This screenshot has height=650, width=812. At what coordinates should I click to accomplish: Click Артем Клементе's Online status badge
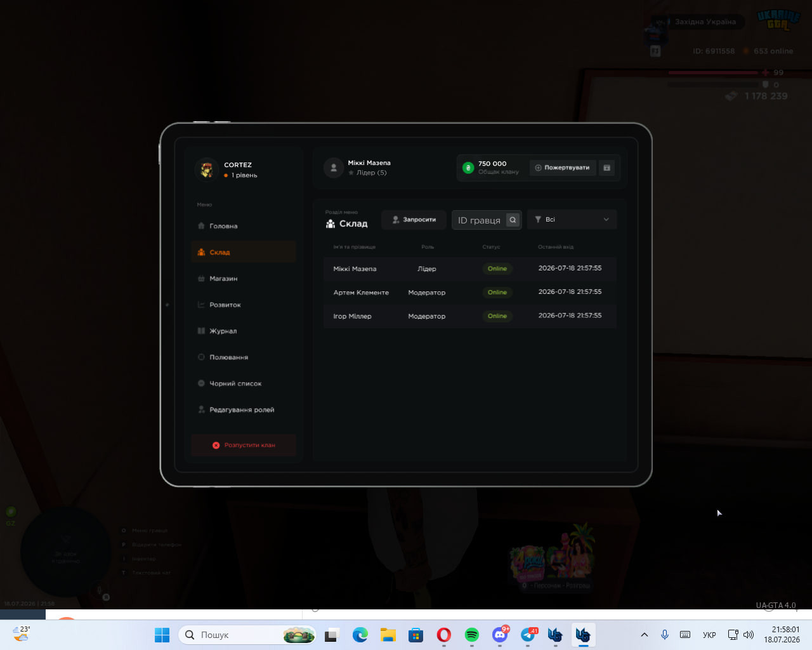[x=497, y=292]
